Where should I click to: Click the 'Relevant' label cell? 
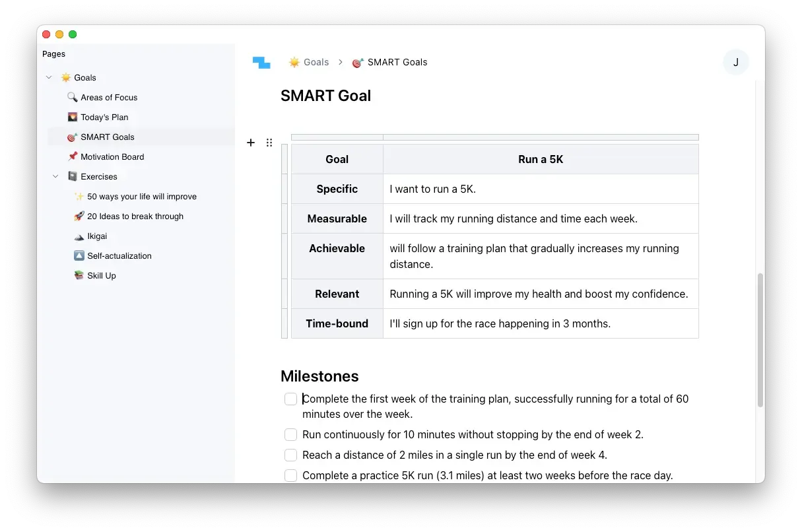(x=337, y=294)
